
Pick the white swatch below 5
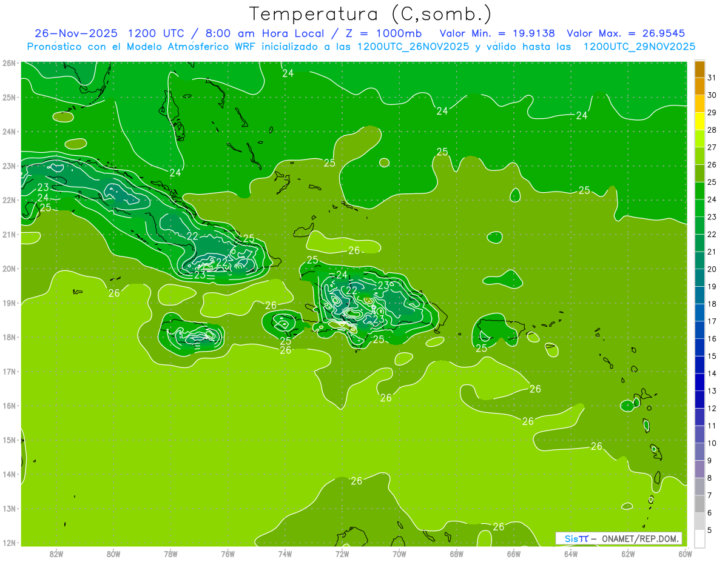click(699, 539)
